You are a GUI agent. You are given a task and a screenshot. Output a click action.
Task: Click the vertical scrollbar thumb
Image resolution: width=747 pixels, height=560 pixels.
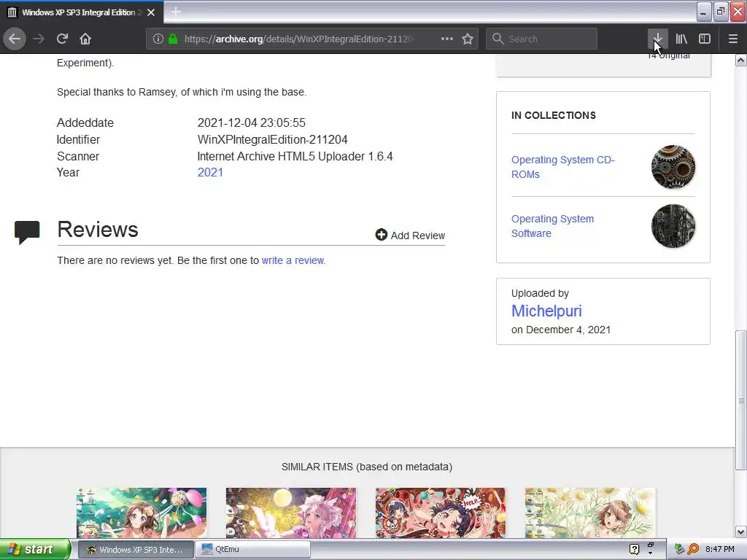pyautogui.click(x=741, y=400)
